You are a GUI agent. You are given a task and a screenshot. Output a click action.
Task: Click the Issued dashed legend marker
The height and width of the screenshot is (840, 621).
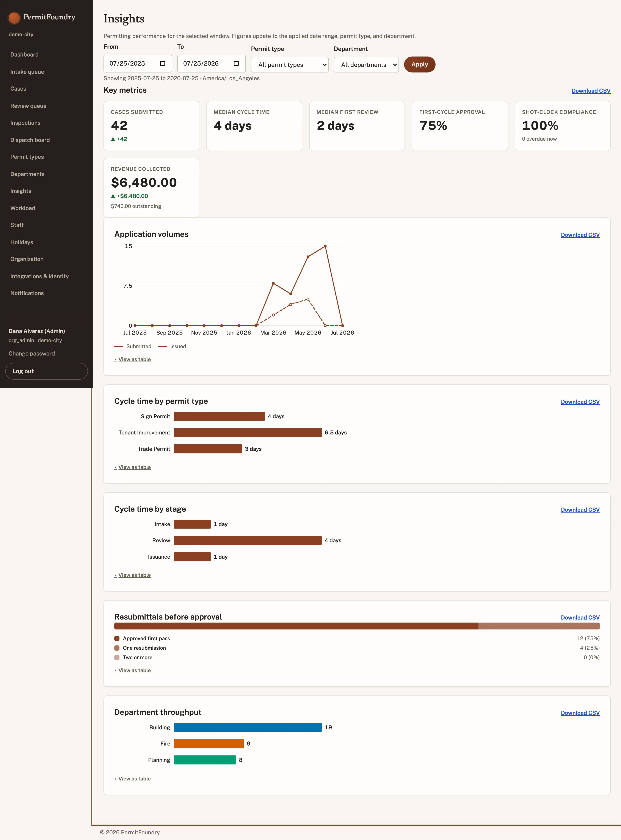tap(162, 346)
